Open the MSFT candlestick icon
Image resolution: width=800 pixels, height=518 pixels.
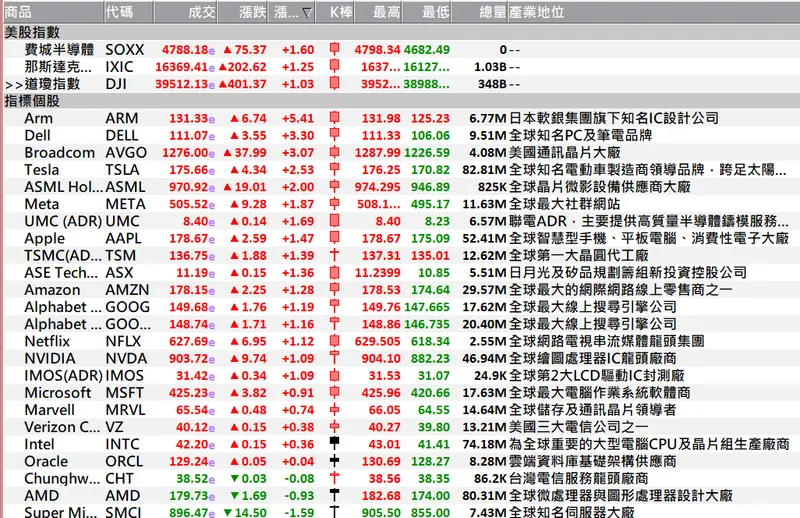point(334,392)
